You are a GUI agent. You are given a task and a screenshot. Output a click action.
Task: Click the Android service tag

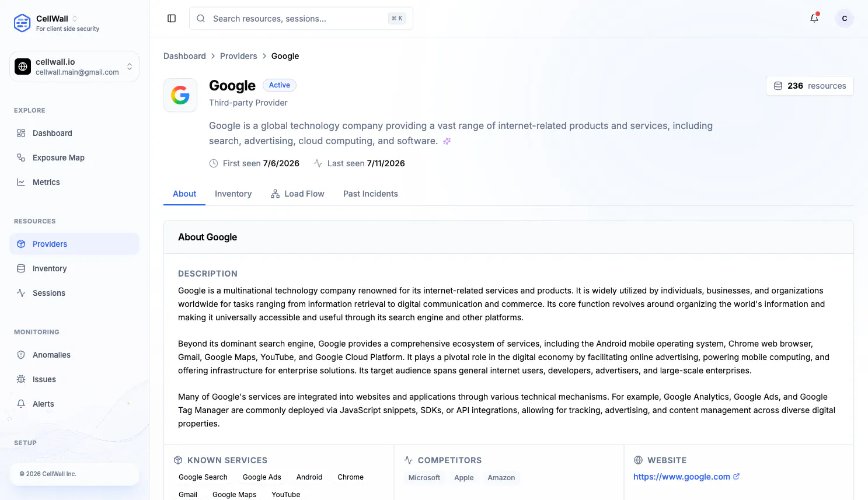tap(309, 477)
